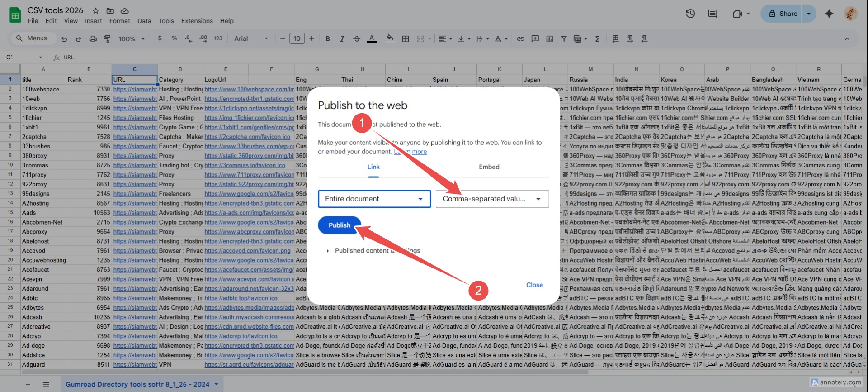This screenshot has width=868, height=392.
Task: Select the Paint format tool
Action: pyautogui.click(x=107, y=39)
